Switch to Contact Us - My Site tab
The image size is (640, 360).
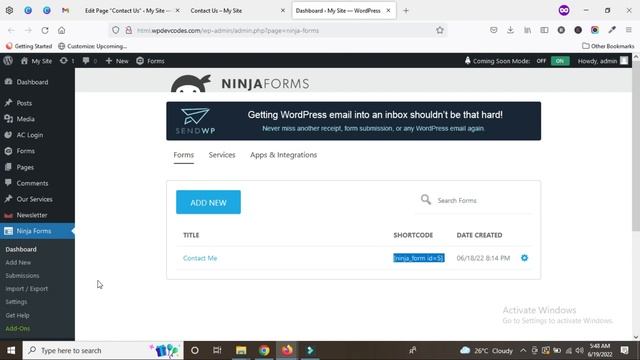coord(237,11)
